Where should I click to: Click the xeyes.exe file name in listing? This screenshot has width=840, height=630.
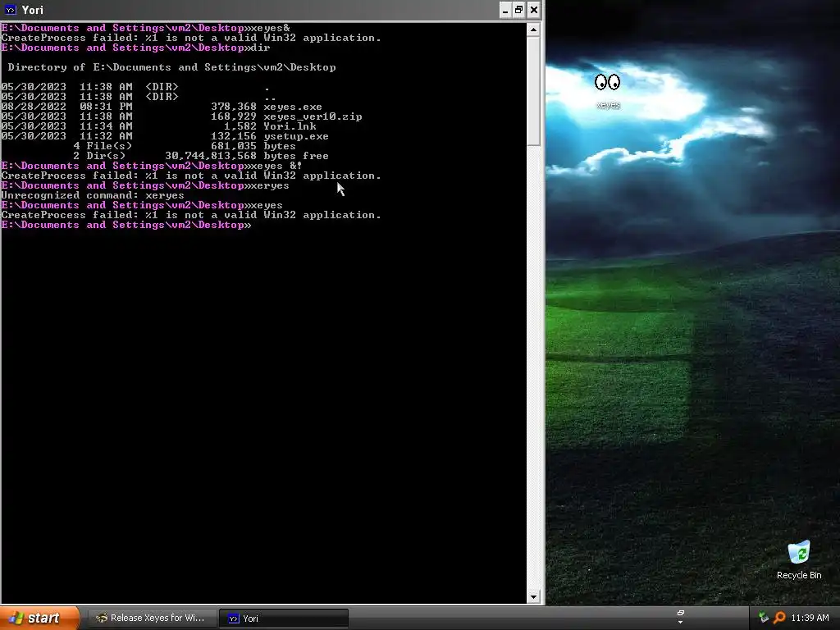coord(293,107)
